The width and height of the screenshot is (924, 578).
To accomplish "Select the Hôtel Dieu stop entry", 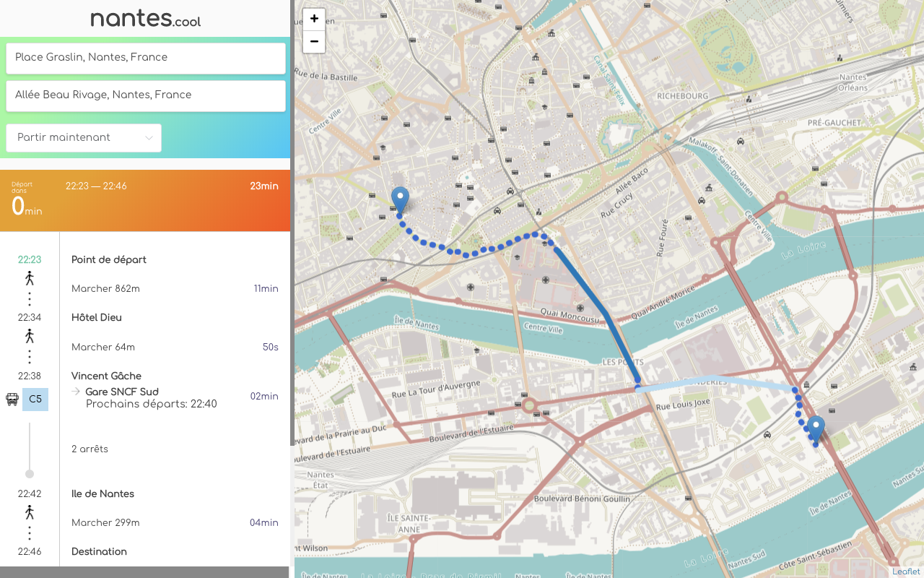I will [97, 317].
